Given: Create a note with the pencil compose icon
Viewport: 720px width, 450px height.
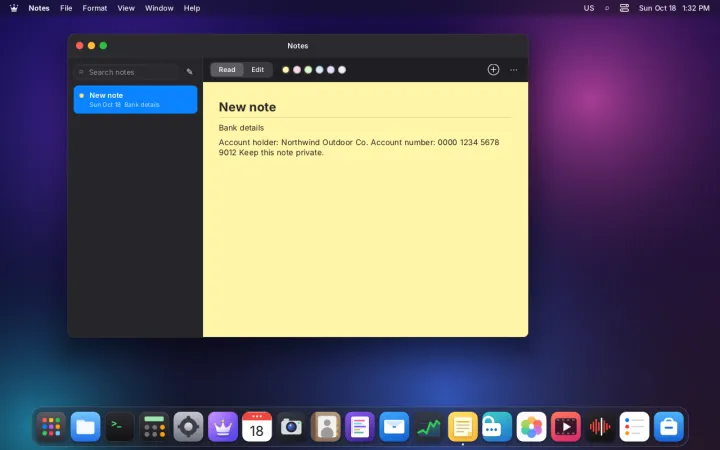Looking at the screenshot, I should (x=189, y=72).
